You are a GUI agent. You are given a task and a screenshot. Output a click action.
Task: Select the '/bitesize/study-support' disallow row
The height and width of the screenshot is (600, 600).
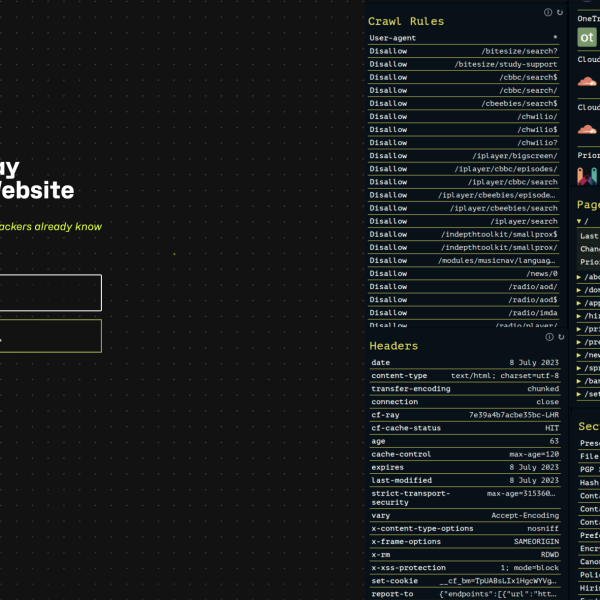(463, 64)
